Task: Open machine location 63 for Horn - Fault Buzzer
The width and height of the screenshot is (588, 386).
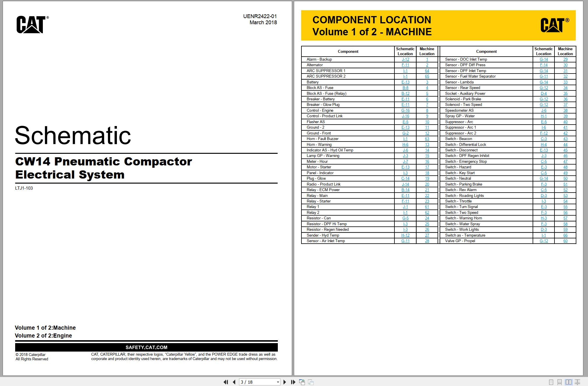Action: [x=427, y=139]
